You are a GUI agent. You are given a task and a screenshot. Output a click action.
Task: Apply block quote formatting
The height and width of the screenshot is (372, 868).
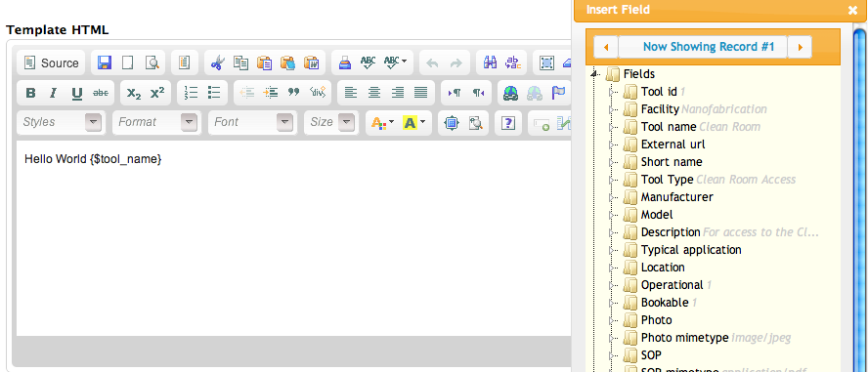[x=294, y=93]
